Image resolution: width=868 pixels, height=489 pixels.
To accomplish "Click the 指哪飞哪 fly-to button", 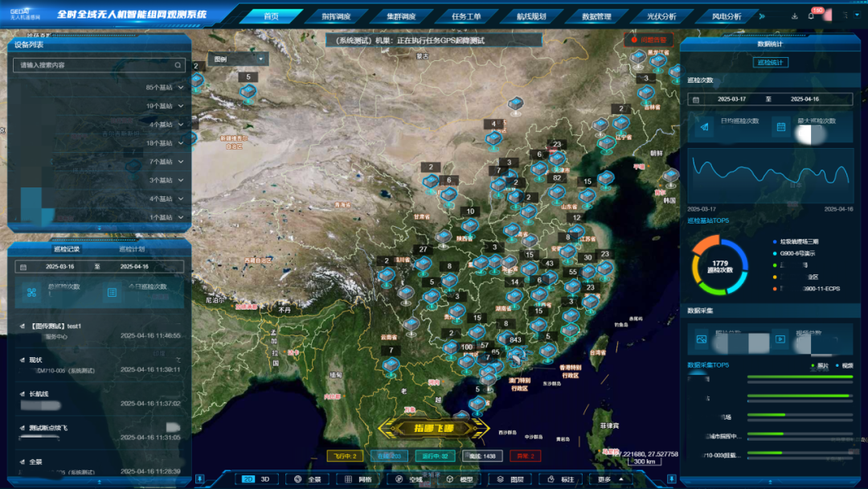I will [x=433, y=428].
